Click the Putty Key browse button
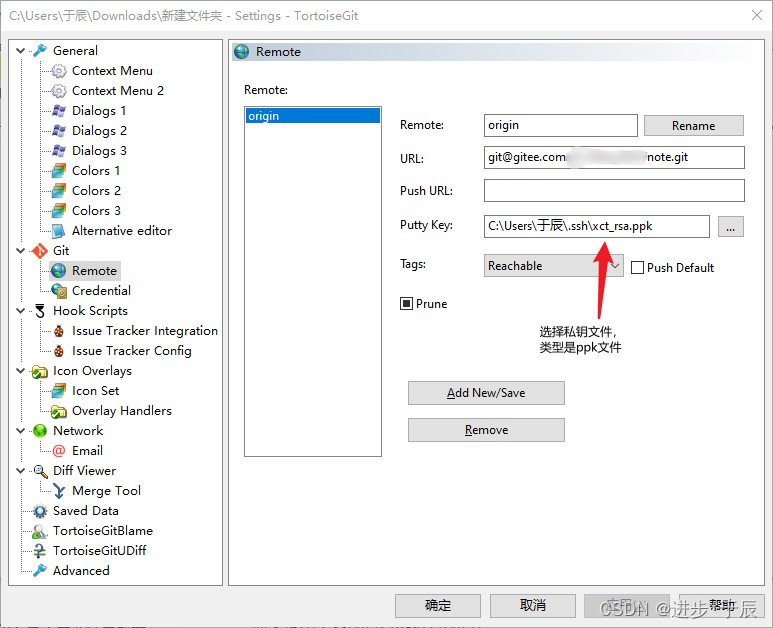Screen dimensions: 773x628 click(x=731, y=227)
